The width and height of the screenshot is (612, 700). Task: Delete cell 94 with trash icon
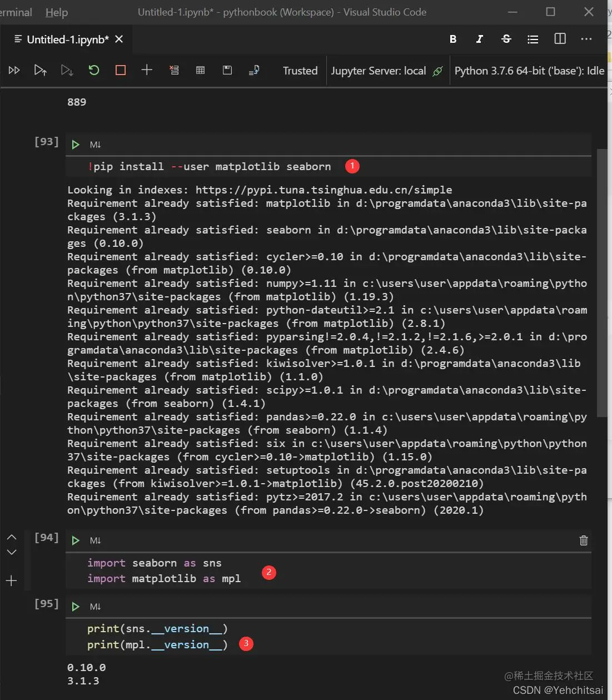584,540
